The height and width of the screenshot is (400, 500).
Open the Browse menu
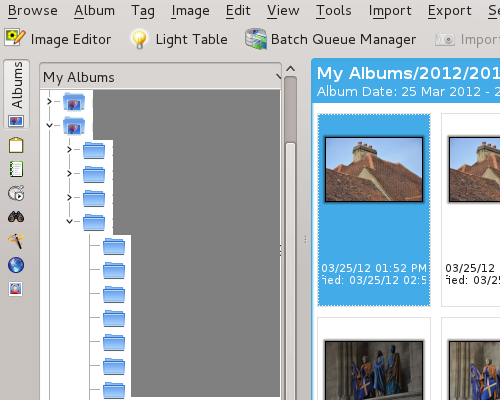[33, 10]
